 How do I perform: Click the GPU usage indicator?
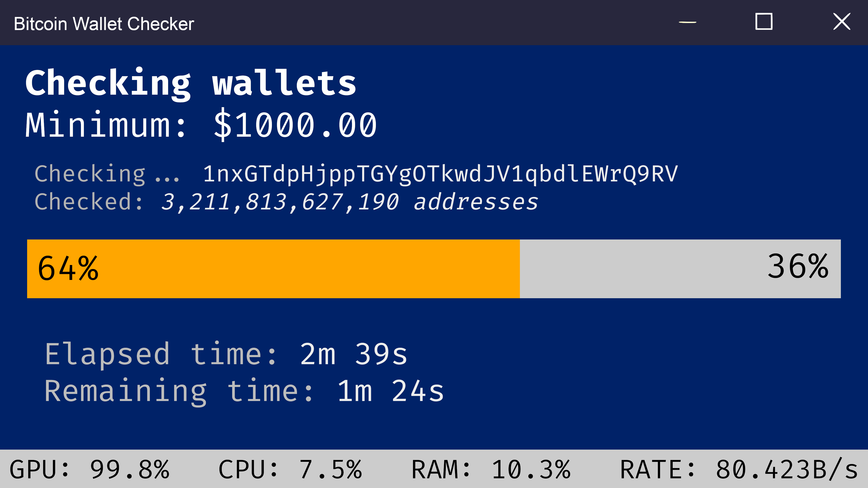tap(90, 469)
